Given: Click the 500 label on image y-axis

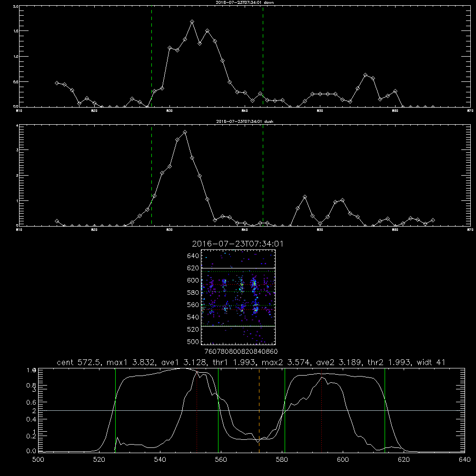Looking at the screenshot, I should point(193,342).
